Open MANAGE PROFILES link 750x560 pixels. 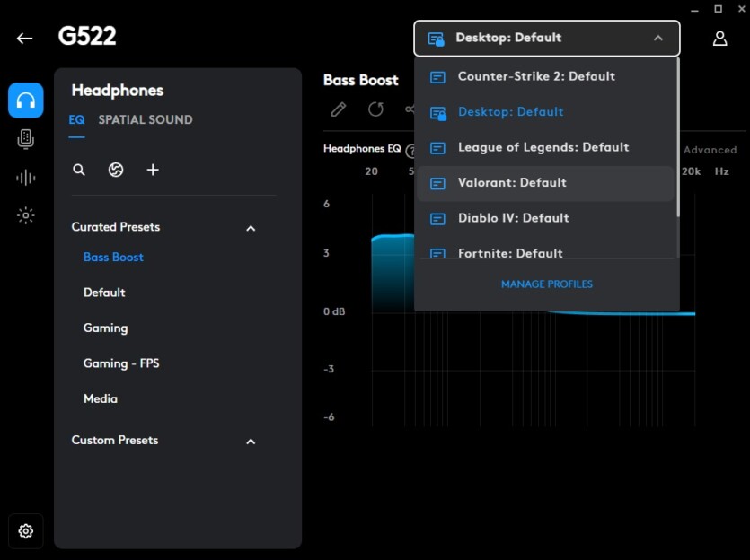pos(547,284)
